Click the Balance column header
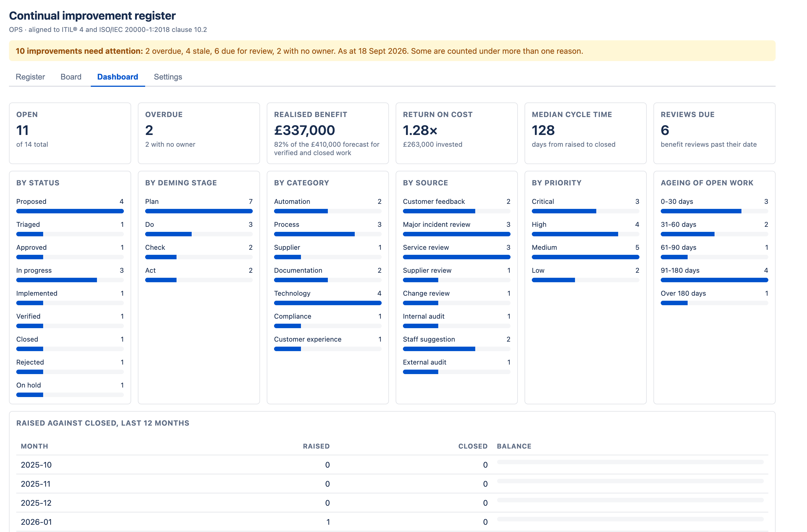The height and width of the screenshot is (532, 807). (514, 446)
